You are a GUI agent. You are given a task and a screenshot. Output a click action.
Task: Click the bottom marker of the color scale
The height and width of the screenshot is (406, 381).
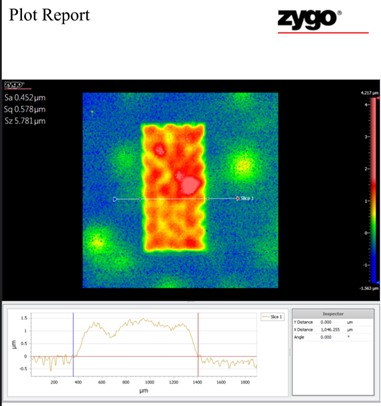pyautogui.click(x=379, y=283)
